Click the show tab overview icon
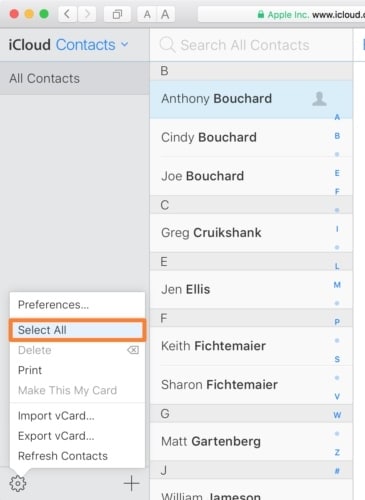The height and width of the screenshot is (500, 365). [117, 14]
